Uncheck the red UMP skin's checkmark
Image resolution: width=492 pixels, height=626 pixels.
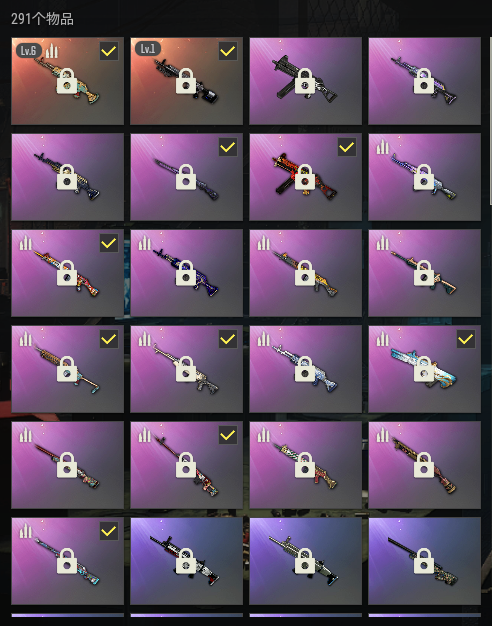(x=347, y=147)
